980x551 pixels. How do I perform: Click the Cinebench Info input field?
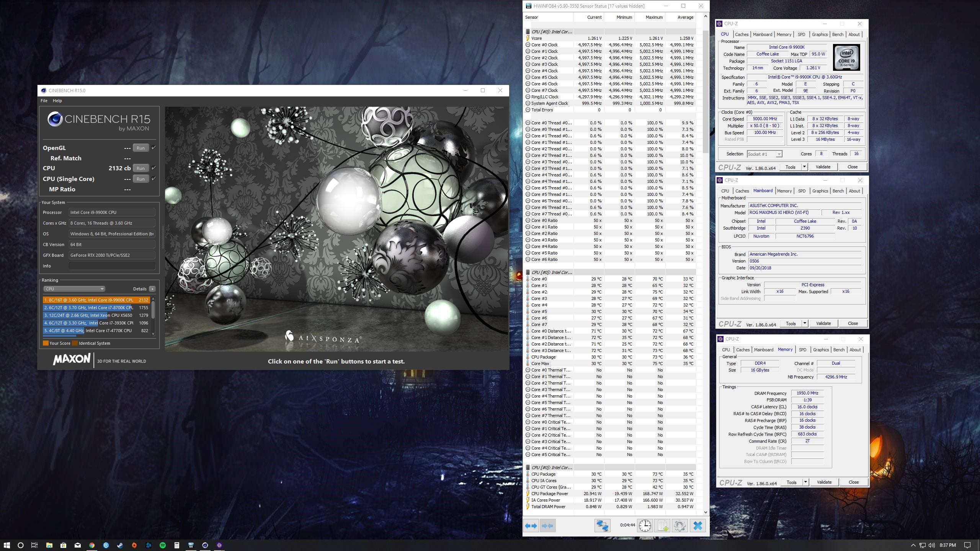[x=112, y=266]
